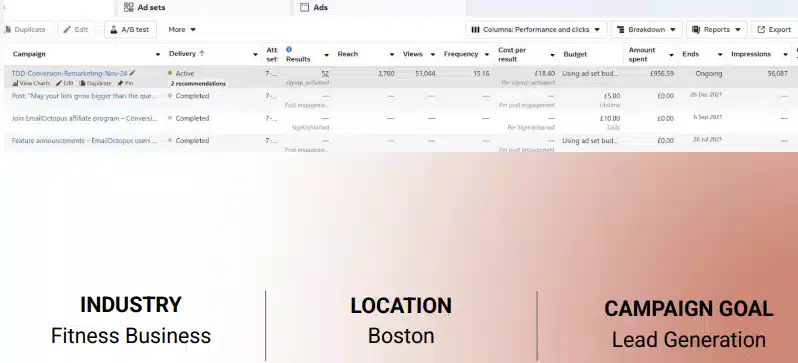This screenshot has width=798, height=363.
Task: Click the Ad sets grid icon
Action: [129, 7]
